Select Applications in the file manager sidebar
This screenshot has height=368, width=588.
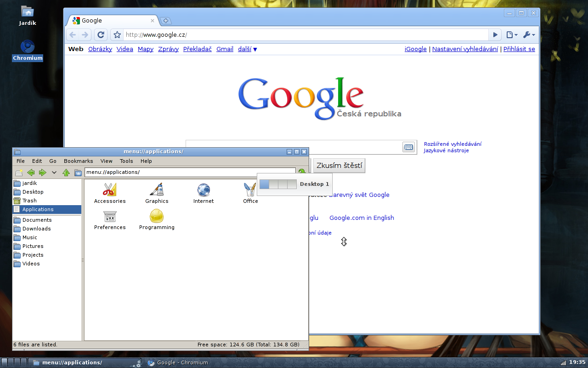click(x=47, y=209)
